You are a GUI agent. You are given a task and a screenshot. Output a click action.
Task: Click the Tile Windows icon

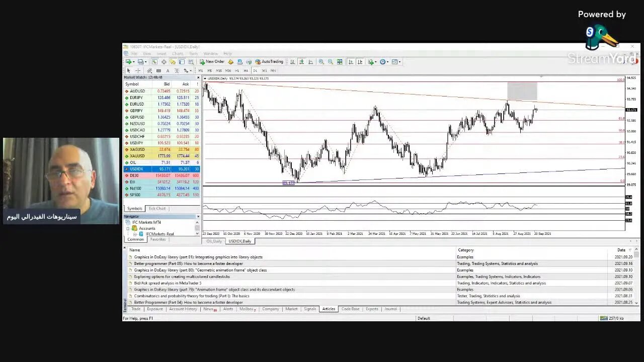340,62
